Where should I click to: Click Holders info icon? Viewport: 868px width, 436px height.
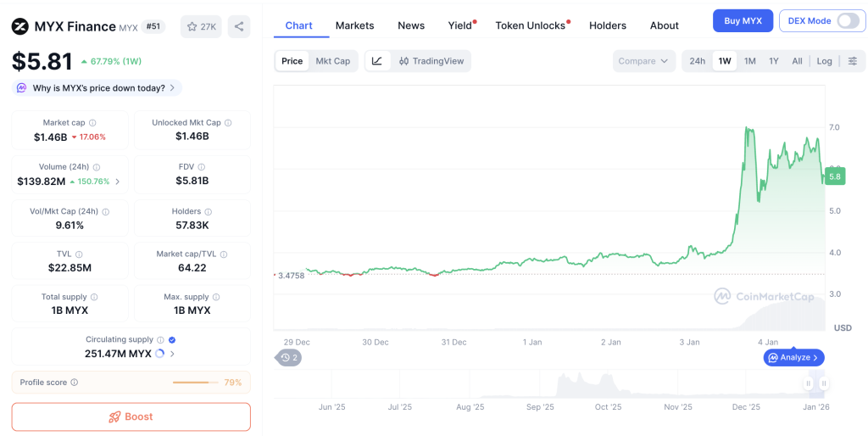[x=209, y=211]
